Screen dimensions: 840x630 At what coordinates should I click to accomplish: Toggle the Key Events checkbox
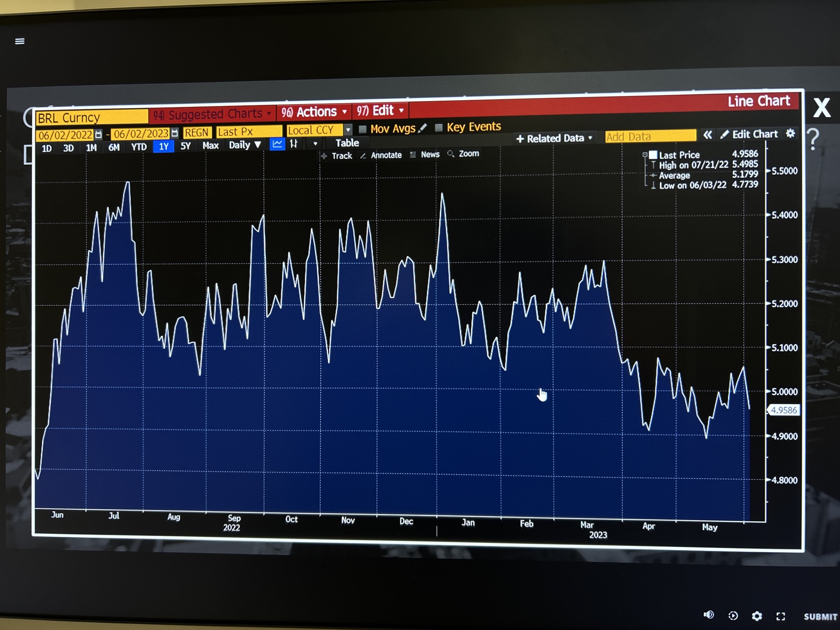coord(439,128)
